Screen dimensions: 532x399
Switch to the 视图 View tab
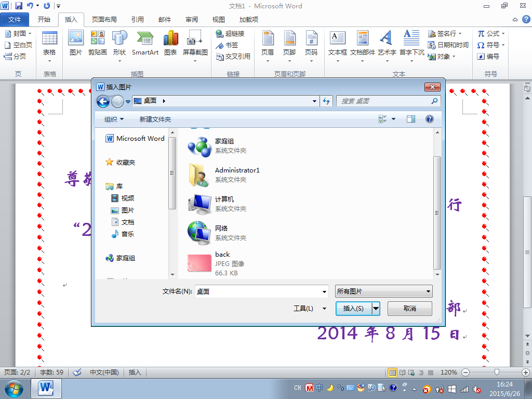(219, 20)
